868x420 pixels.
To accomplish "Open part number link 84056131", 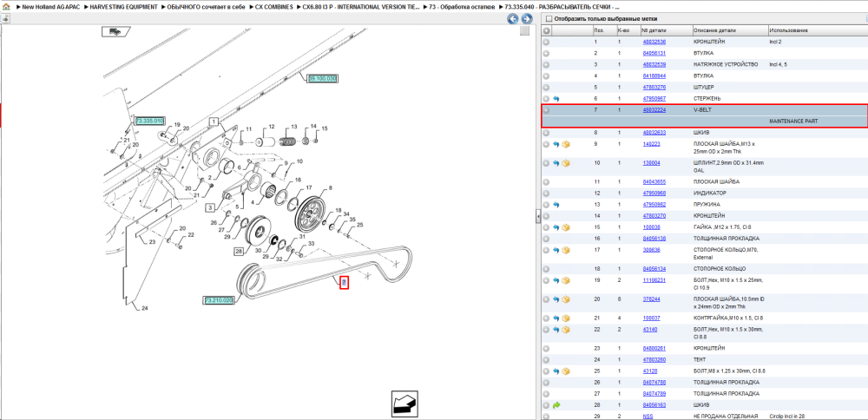I will point(654,53).
